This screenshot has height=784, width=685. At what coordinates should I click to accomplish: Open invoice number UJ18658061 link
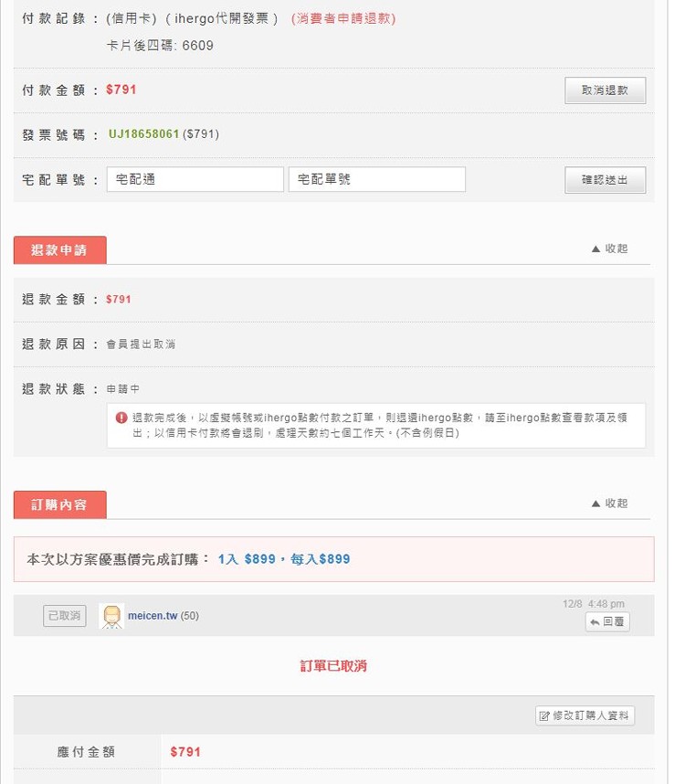144,134
